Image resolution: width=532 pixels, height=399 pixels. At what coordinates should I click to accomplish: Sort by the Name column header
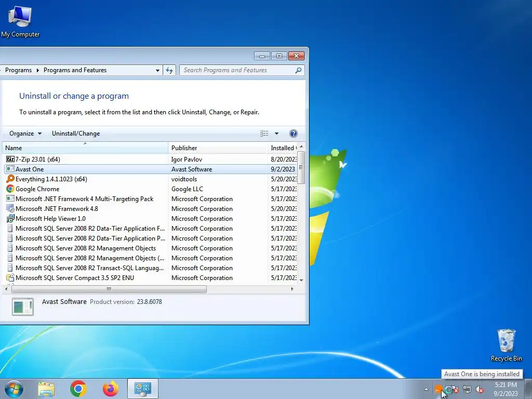click(x=85, y=148)
